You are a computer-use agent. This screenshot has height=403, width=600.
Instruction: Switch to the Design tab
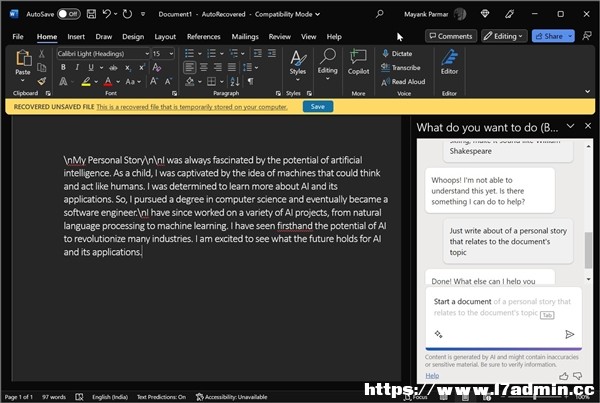[x=133, y=37]
